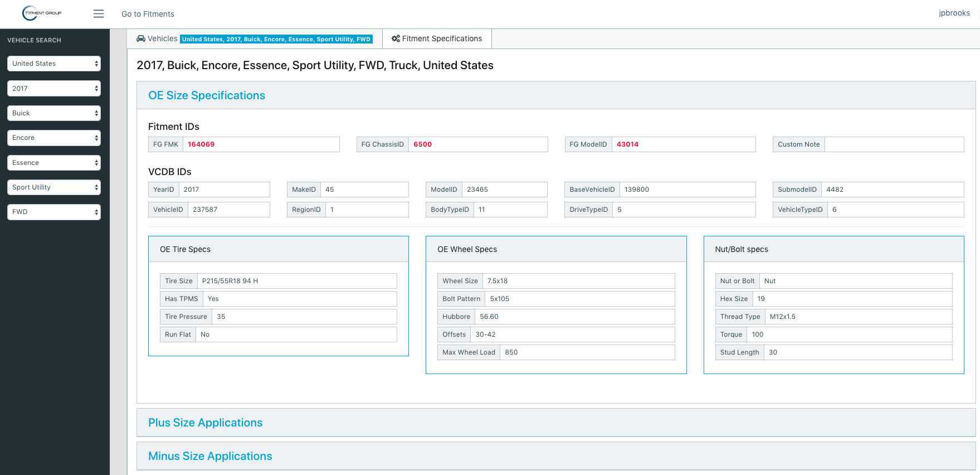Image resolution: width=980 pixels, height=475 pixels.
Task: Open the jpbrooks user menu
Action: 954,13
